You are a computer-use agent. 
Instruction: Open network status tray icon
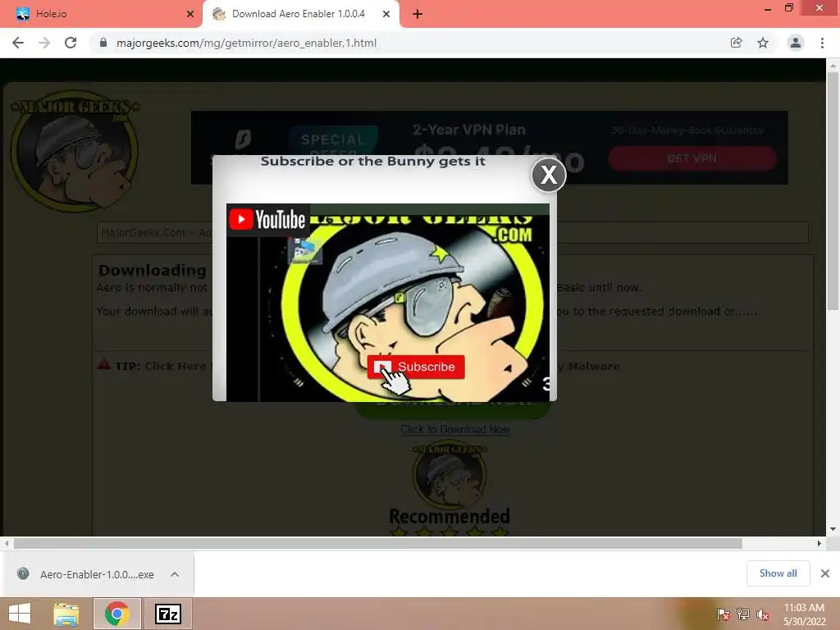tap(742, 614)
